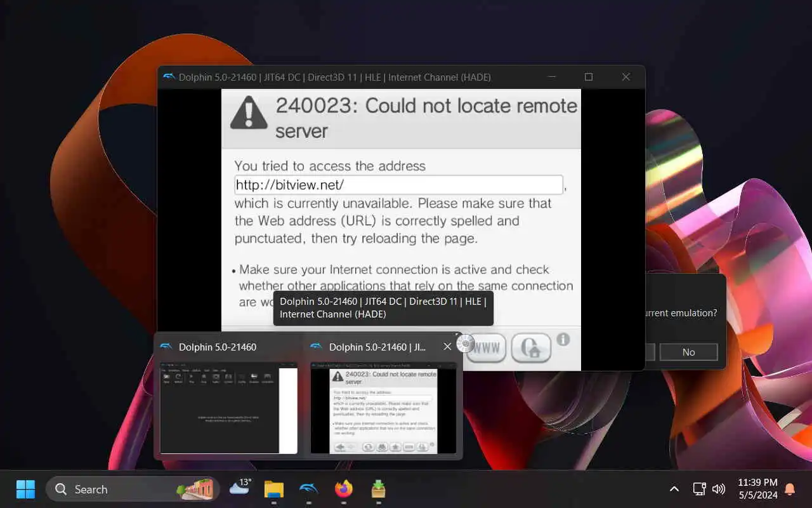Open File Explorer from the taskbar
This screenshot has width=812, height=508.
point(274,489)
